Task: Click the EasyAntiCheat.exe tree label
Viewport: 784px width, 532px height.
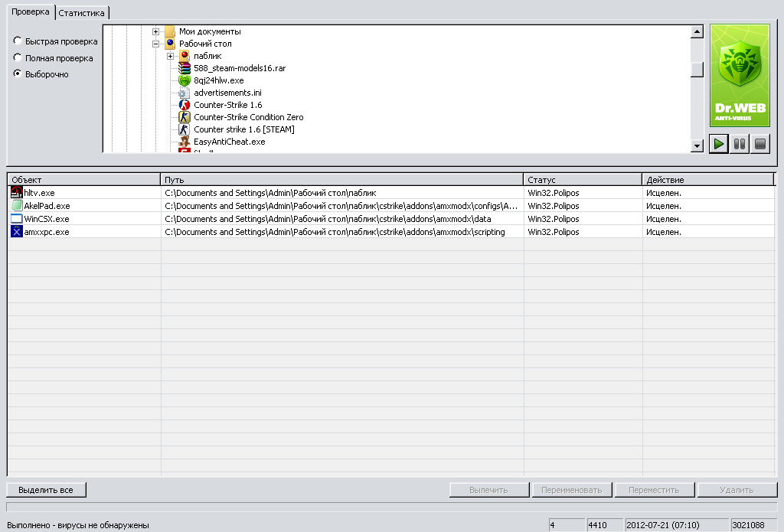Action: (230, 142)
